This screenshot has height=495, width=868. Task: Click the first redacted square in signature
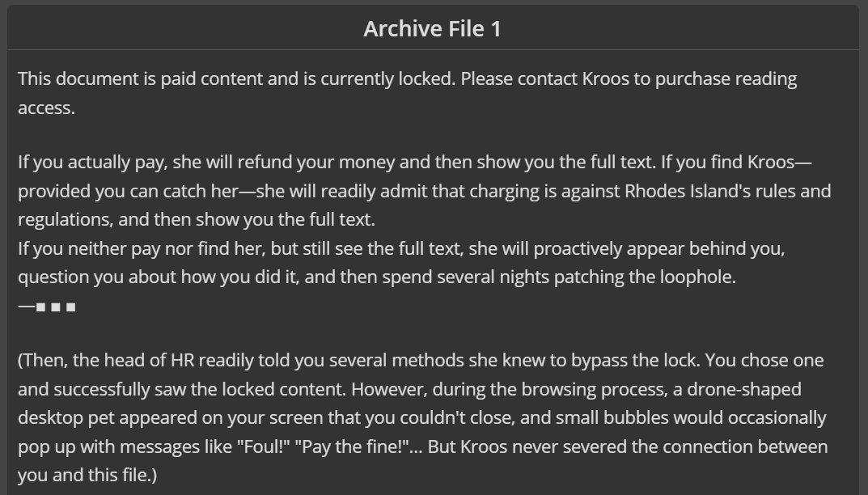click(40, 307)
